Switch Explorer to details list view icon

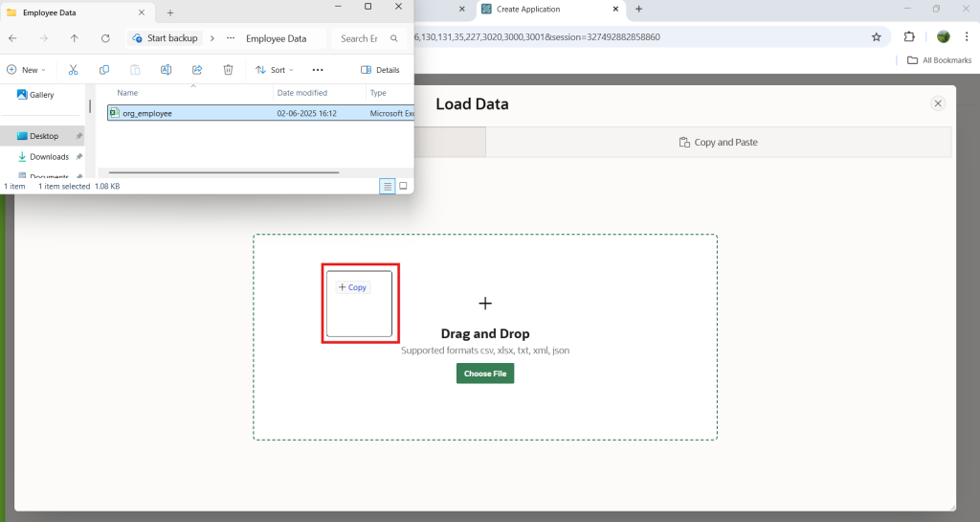[x=388, y=187]
